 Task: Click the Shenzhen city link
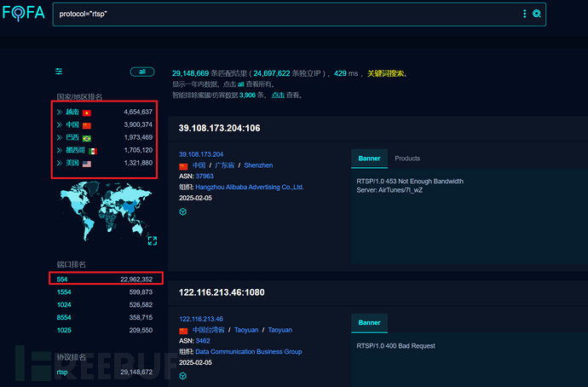coord(258,165)
